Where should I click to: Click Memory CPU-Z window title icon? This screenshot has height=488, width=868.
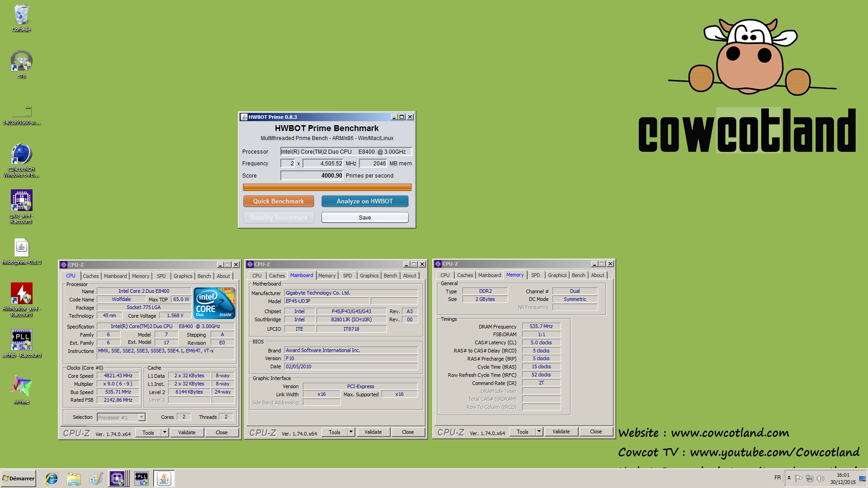pyautogui.click(x=438, y=264)
